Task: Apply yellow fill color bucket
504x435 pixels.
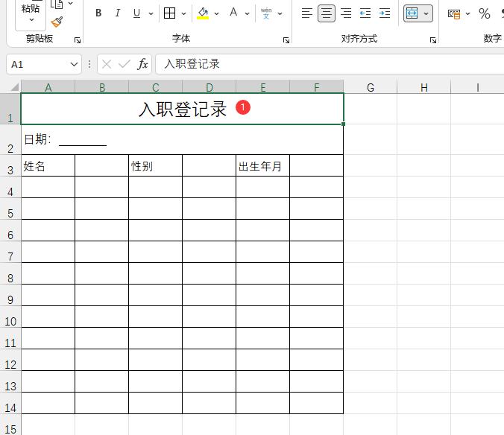Action: pyautogui.click(x=203, y=13)
